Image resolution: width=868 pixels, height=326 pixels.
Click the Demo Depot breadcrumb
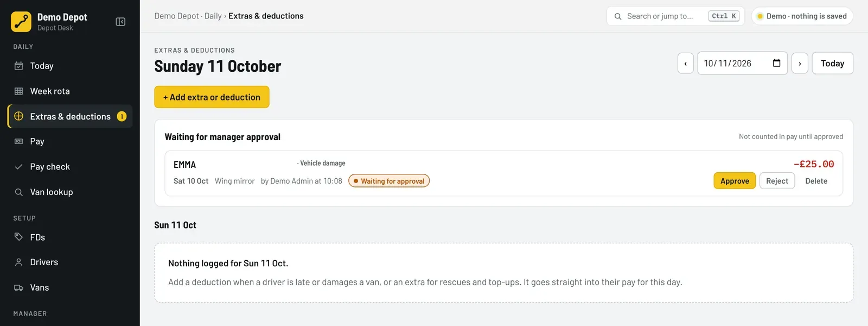click(176, 16)
